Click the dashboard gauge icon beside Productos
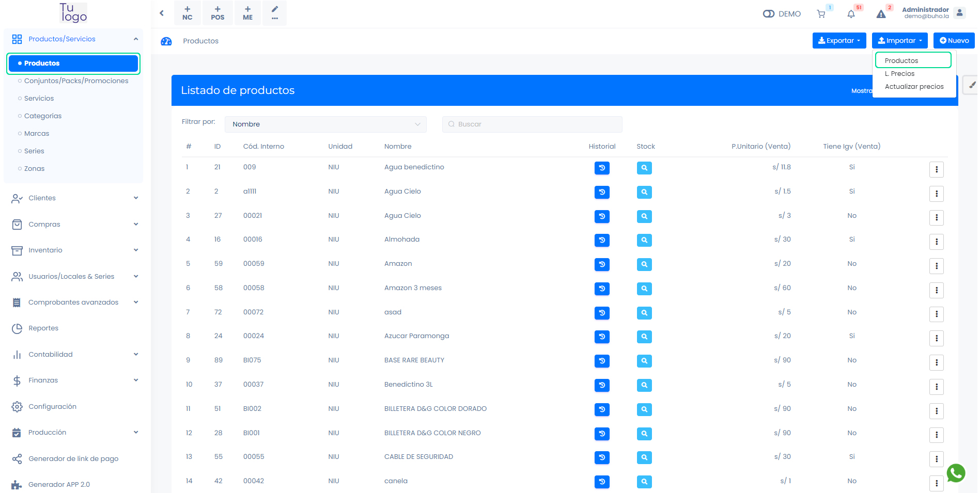Image resolution: width=980 pixels, height=493 pixels. [x=166, y=41]
